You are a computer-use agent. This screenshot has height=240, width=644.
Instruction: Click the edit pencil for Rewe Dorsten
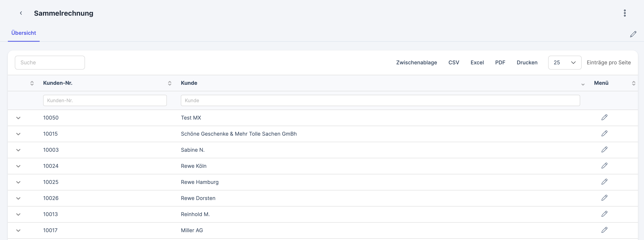coord(604,198)
